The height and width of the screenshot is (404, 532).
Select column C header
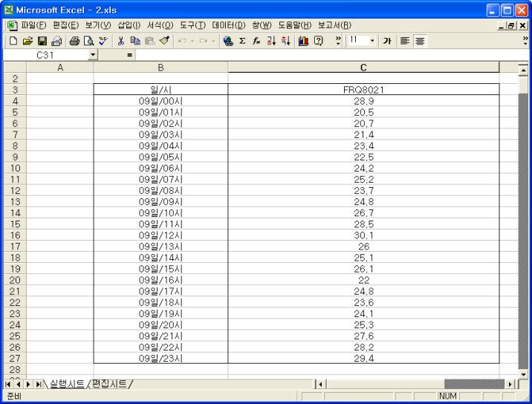pos(363,68)
